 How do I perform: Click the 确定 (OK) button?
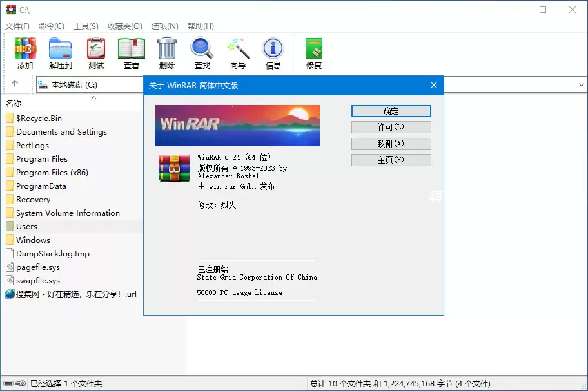pyautogui.click(x=391, y=110)
